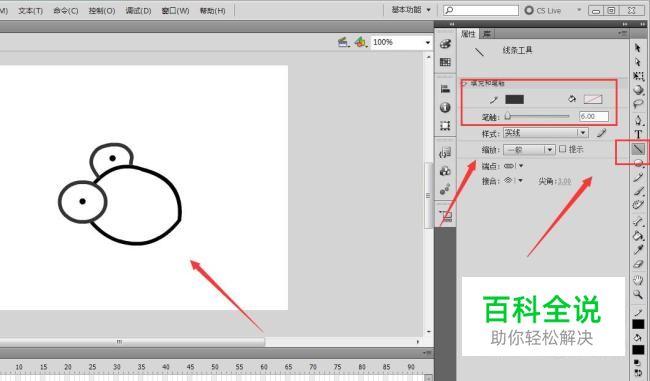Select the Subselection tool
650x381 pixels.
pos(638,62)
